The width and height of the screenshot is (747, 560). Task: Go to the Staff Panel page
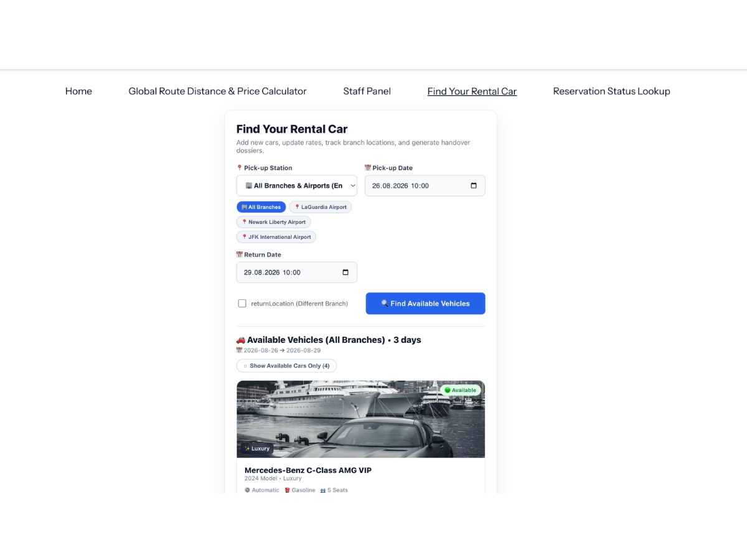pyautogui.click(x=367, y=91)
